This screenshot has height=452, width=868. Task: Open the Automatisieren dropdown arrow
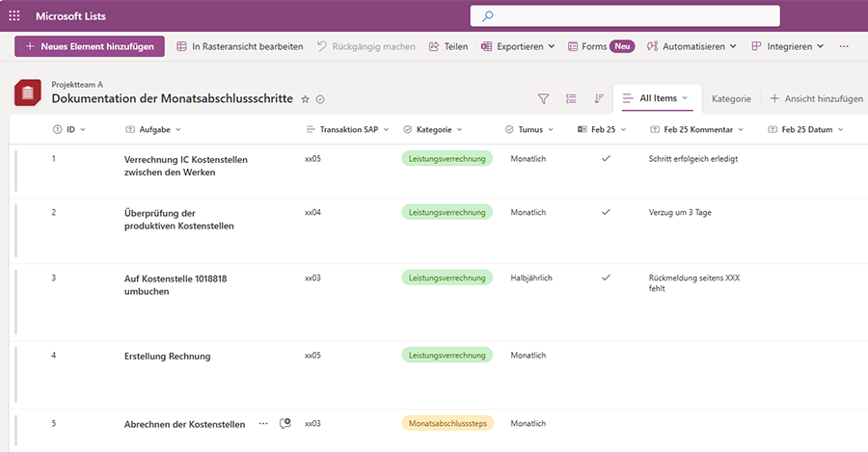(x=733, y=46)
